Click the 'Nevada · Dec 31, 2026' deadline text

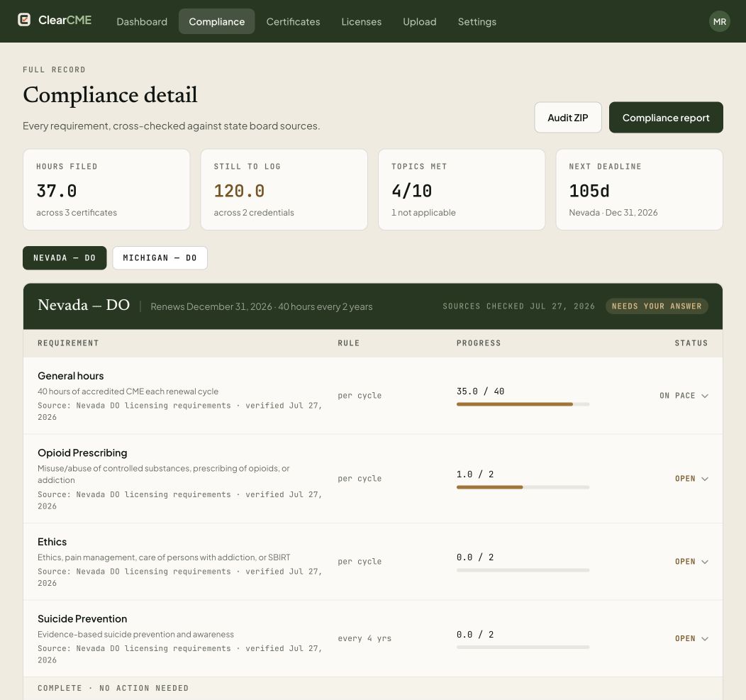click(x=613, y=213)
